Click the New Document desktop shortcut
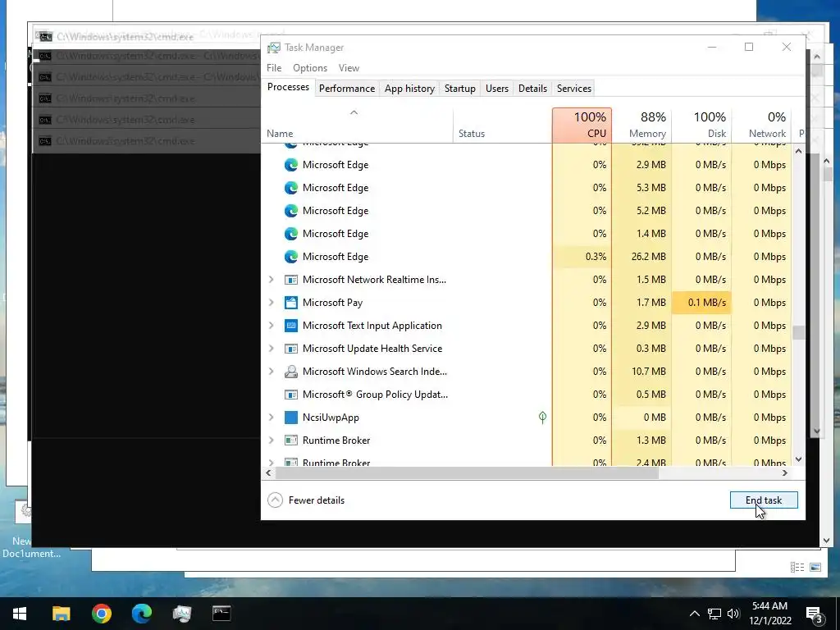The image size is (840, 630). [x=23, y=531]
